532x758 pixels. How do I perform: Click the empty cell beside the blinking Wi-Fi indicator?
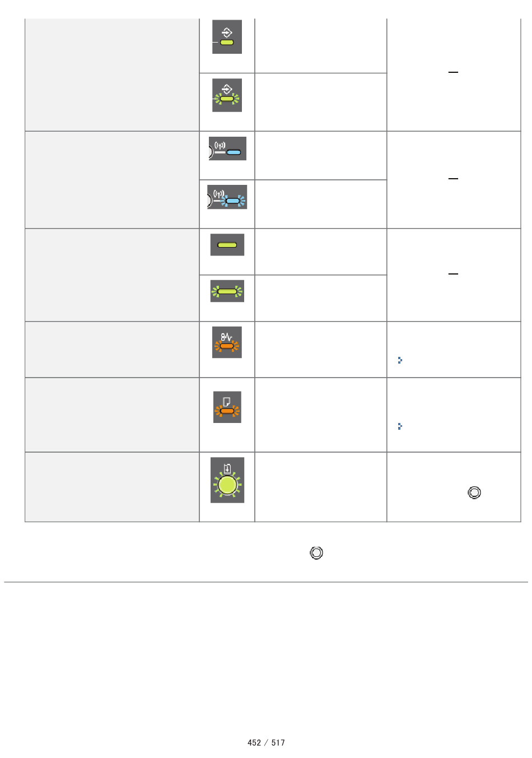point(321,204)
